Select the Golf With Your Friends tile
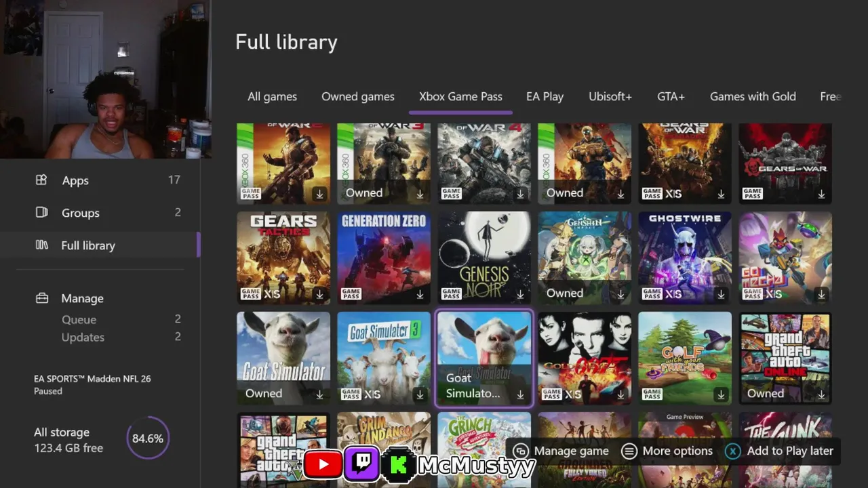 tap(685, 358)
